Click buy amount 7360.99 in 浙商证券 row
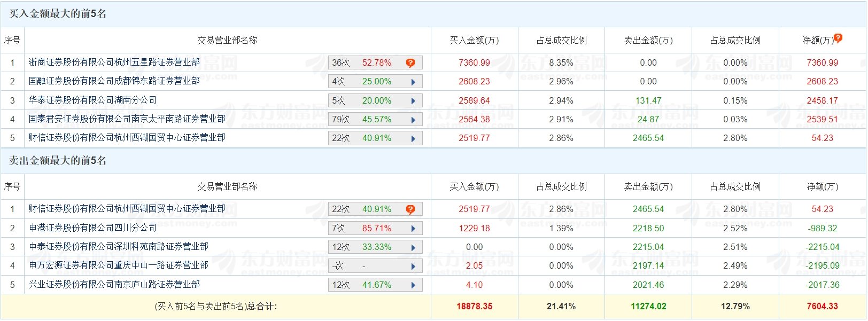This screenshot has width=868, height=321. (474, 63)
